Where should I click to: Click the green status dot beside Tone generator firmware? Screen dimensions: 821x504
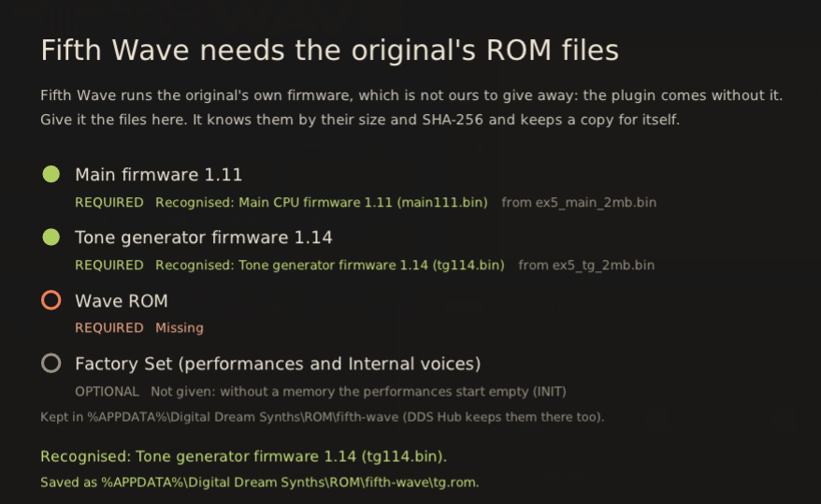pyautogui.click(x=50, y=237)
